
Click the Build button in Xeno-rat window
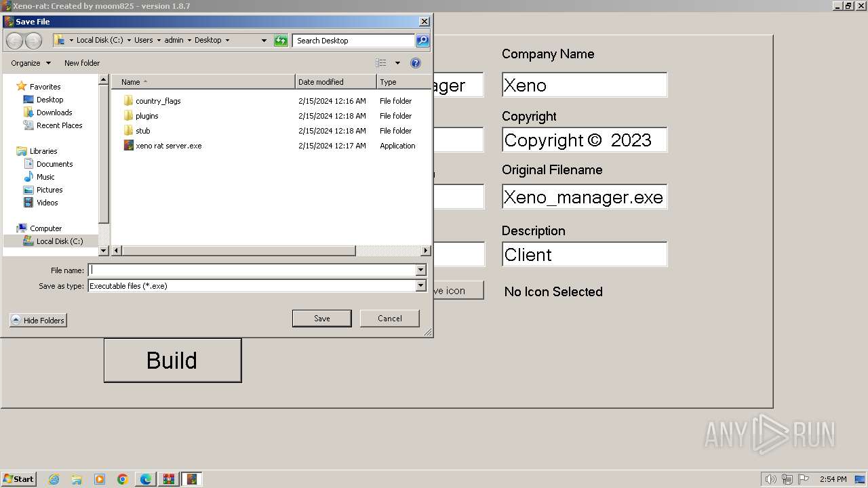click(173, 361)
